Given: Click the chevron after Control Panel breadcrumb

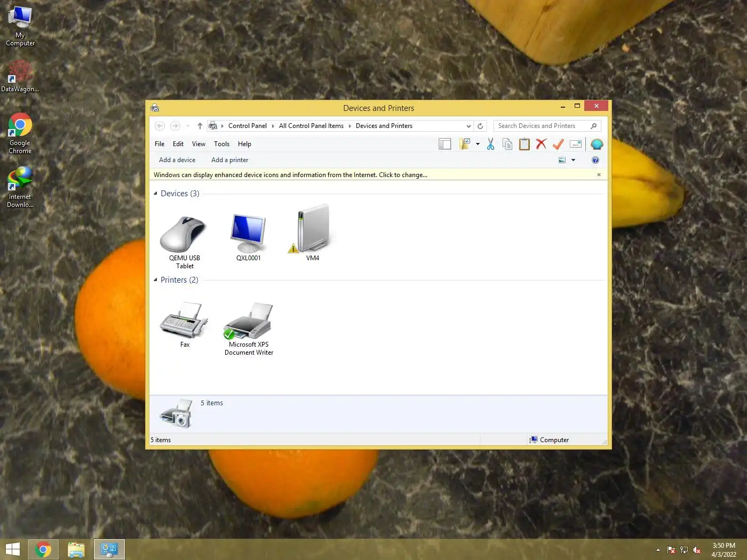Looking at the screenshot, I should click(273, 126).
